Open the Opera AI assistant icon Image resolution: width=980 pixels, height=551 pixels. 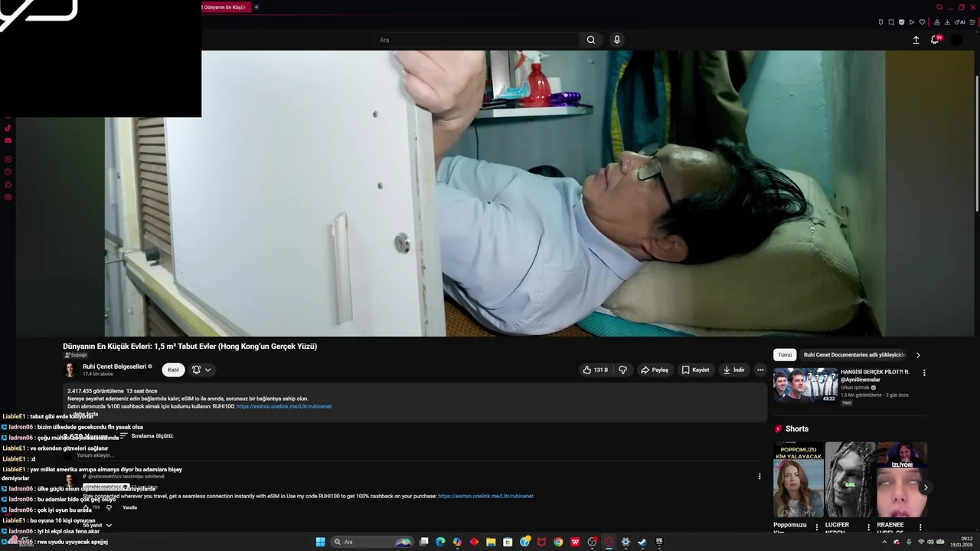click(x=960, y=22)
